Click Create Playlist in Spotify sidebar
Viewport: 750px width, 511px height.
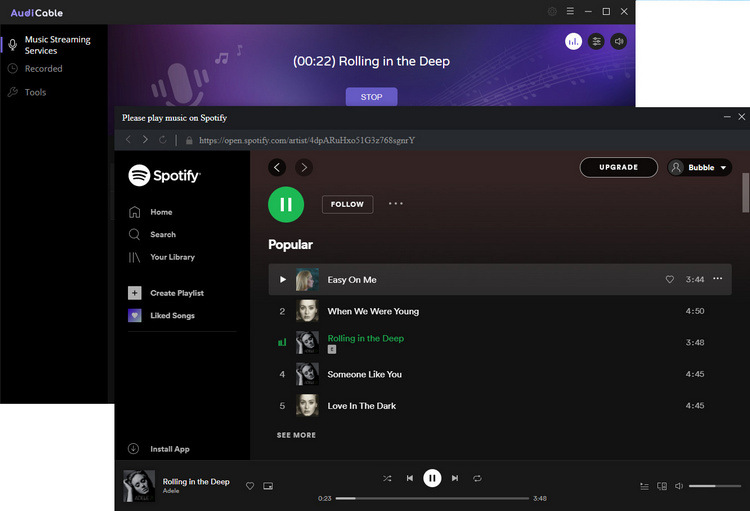pyautogui.click(x=176, y=293)
